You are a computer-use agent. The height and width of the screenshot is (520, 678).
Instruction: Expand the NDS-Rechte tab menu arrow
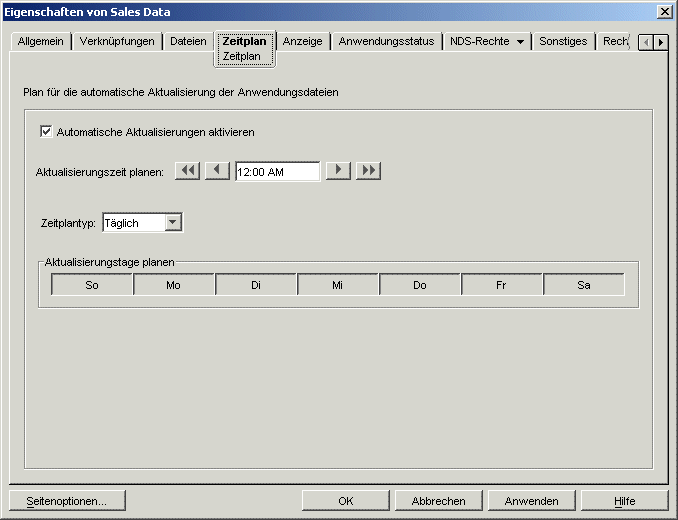click(x=521, y=42)
